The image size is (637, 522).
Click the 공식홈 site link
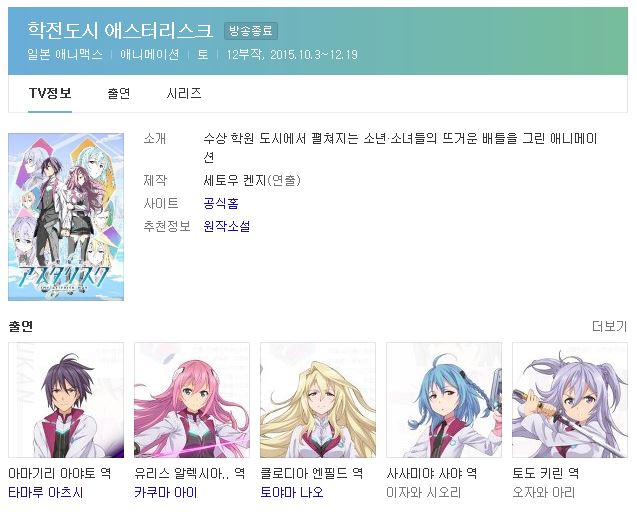[221, 203]
